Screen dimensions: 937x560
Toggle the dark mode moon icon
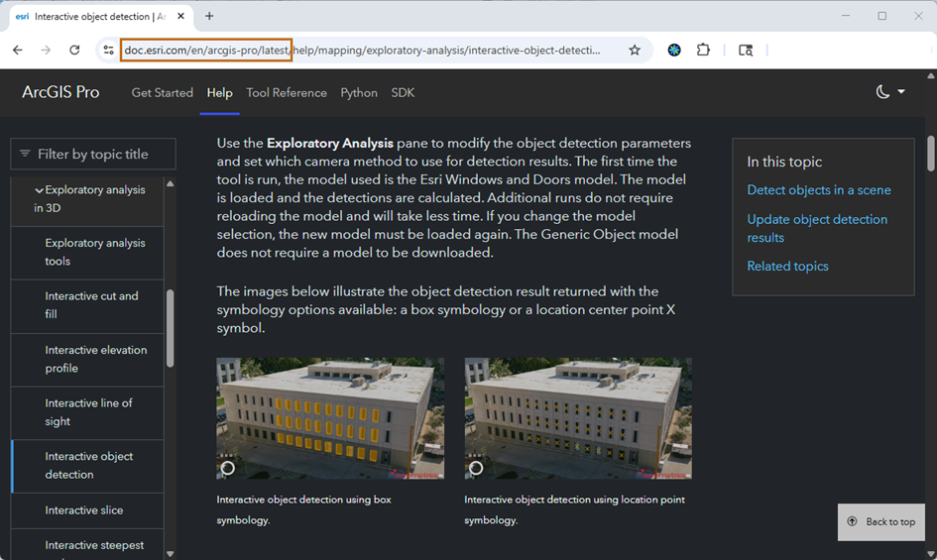coord(882,91)
